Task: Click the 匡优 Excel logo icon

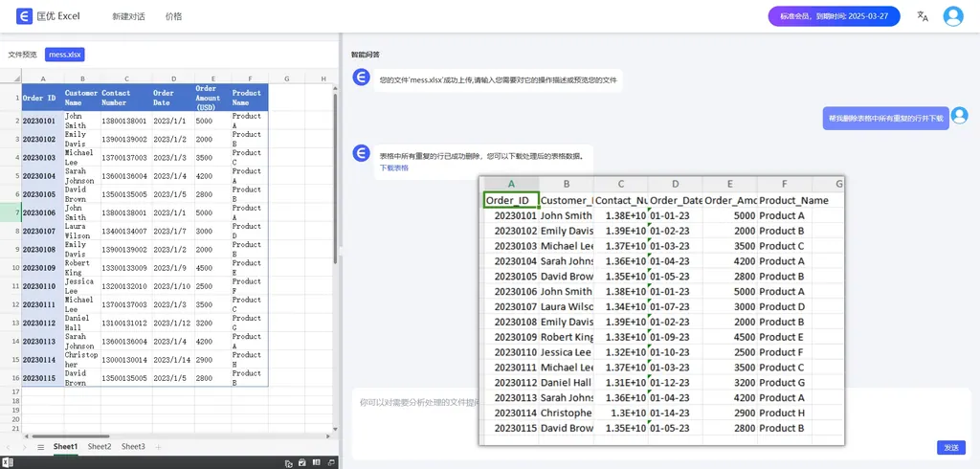Action: point(23,16)
